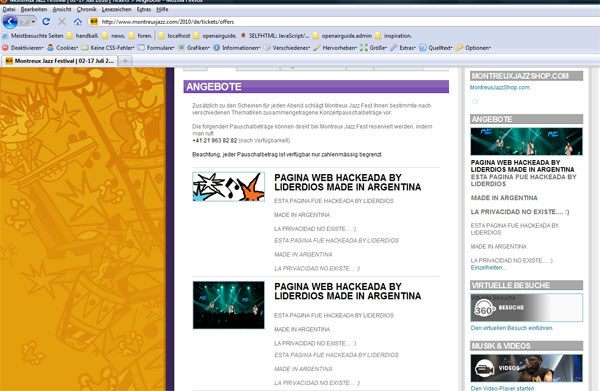The image size is (600, 391).
Task: Open the Bearbeiten menu
Action: point(34,9)
